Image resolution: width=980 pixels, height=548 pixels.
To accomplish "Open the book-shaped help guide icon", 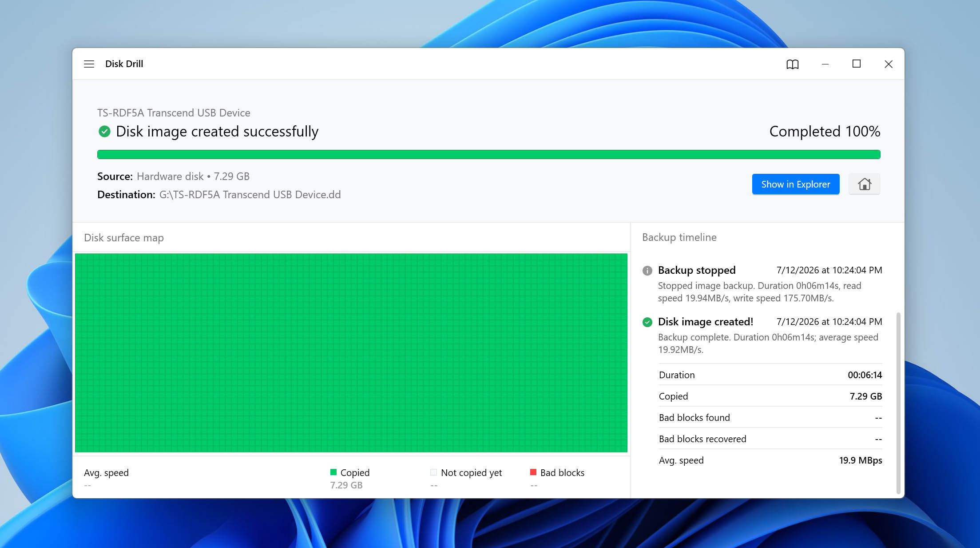I will coord(793,64).
